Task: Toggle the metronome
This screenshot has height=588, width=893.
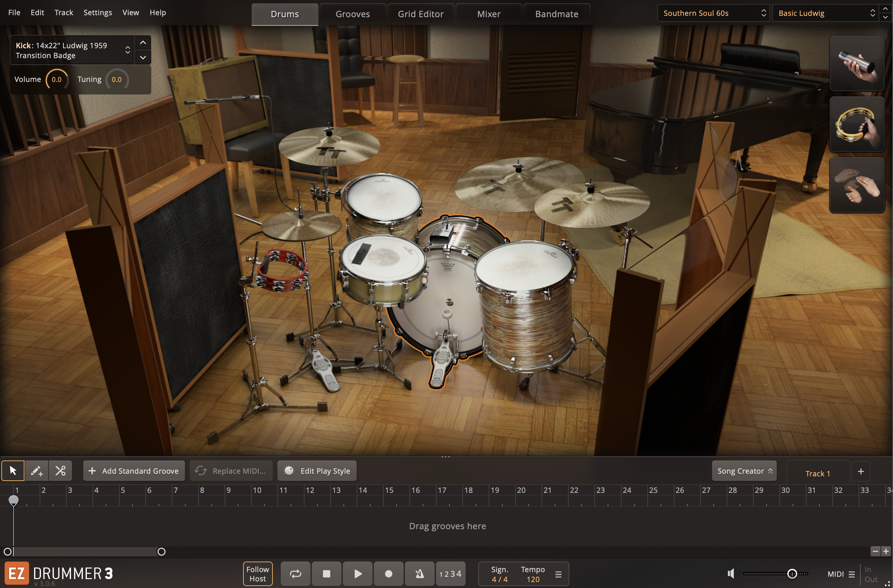Action: point(419,574)
